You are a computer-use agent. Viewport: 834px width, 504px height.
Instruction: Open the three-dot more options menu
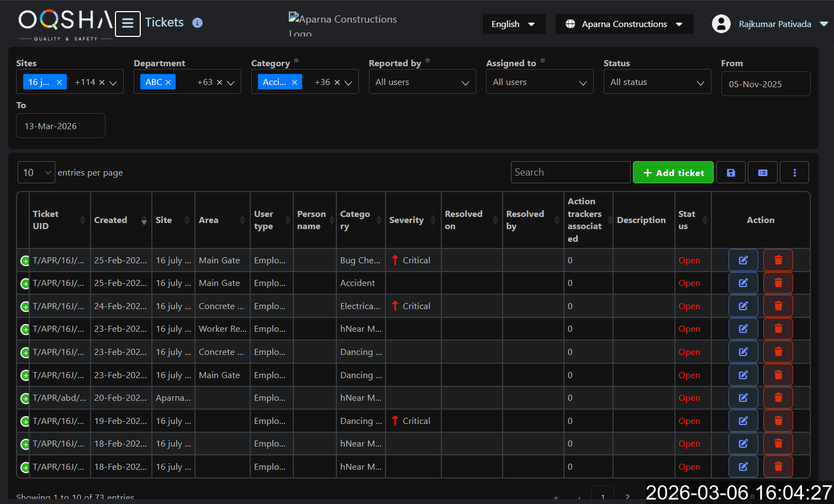(x=794, y=173)
